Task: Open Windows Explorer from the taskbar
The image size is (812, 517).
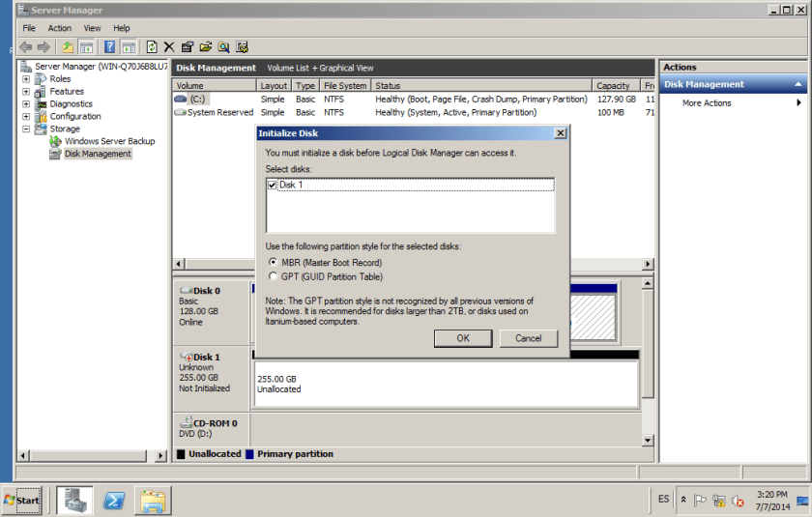Action: [x=153, y=500]
